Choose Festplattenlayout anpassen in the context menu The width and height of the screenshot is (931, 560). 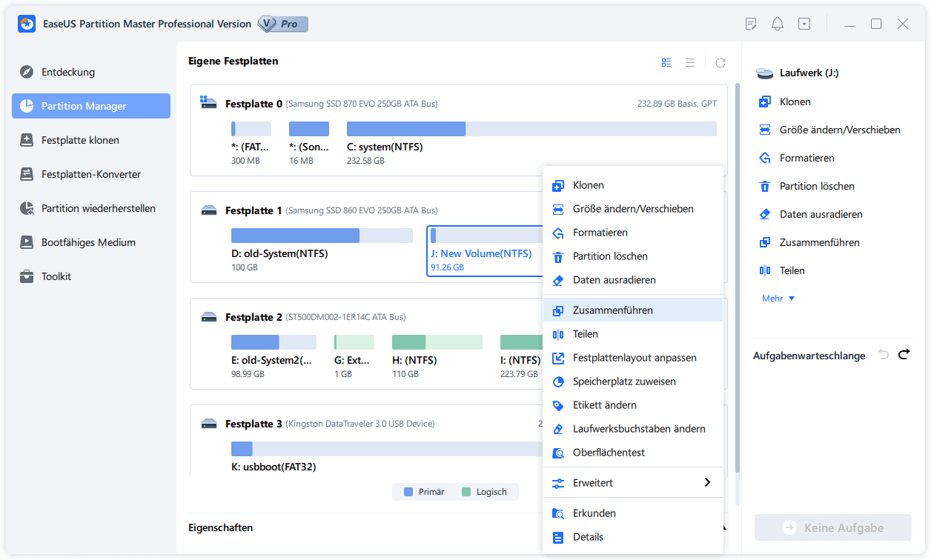(633, 358)
